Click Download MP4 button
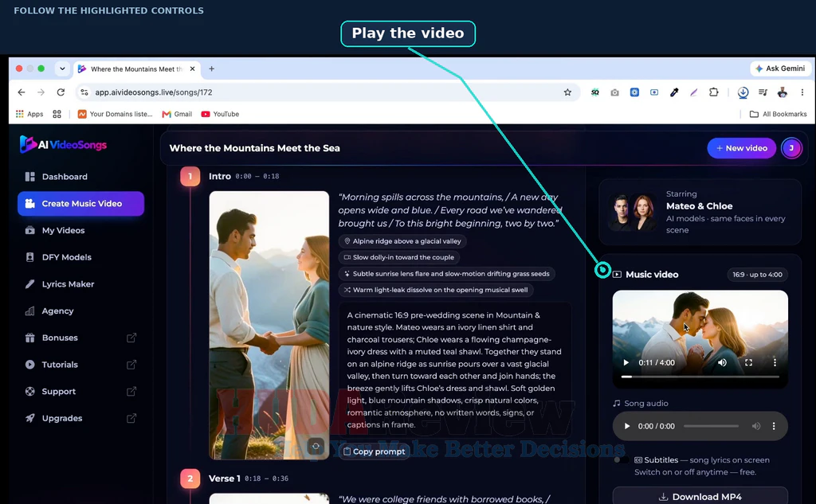816x504 pixels. [x=700, y=497]
